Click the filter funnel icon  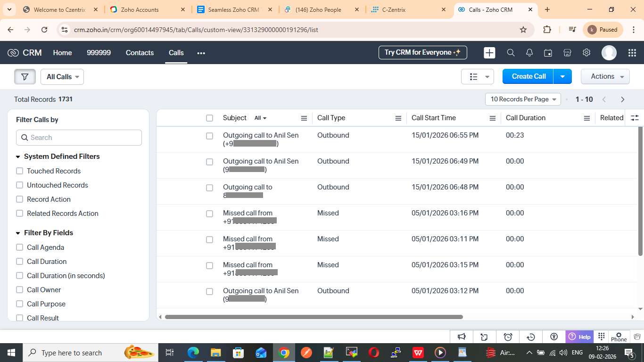(25, 77)
